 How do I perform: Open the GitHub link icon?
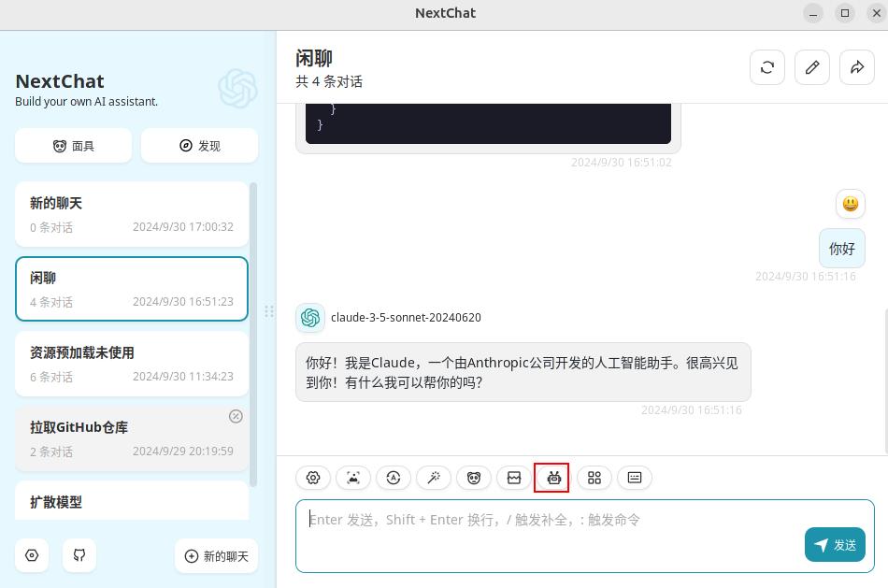79,555
